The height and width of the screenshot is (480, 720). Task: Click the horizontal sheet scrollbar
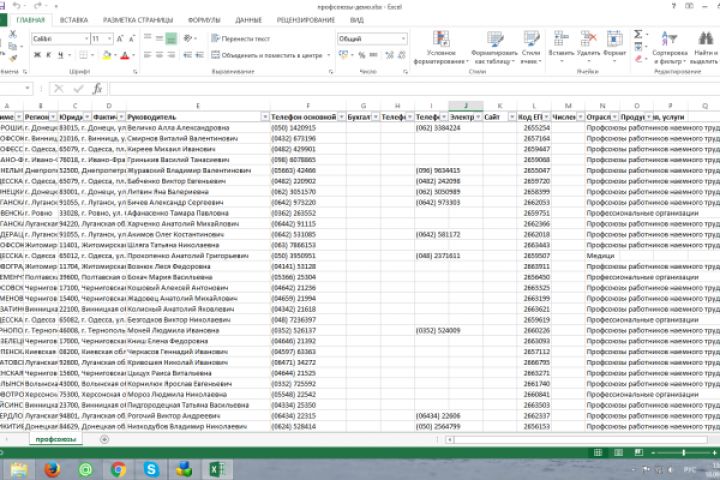[580, 440]
